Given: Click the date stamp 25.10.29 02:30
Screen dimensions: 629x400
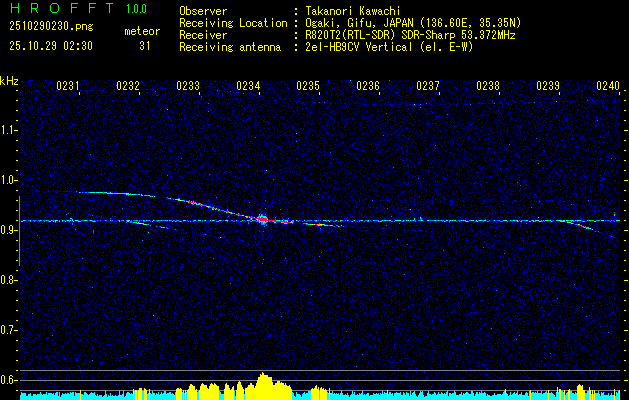Looking at the screenshot, I should point(51,46).
